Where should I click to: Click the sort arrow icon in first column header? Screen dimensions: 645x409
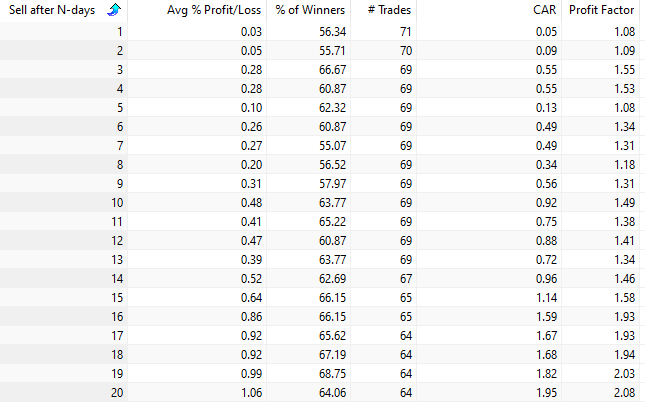(115, 11)
